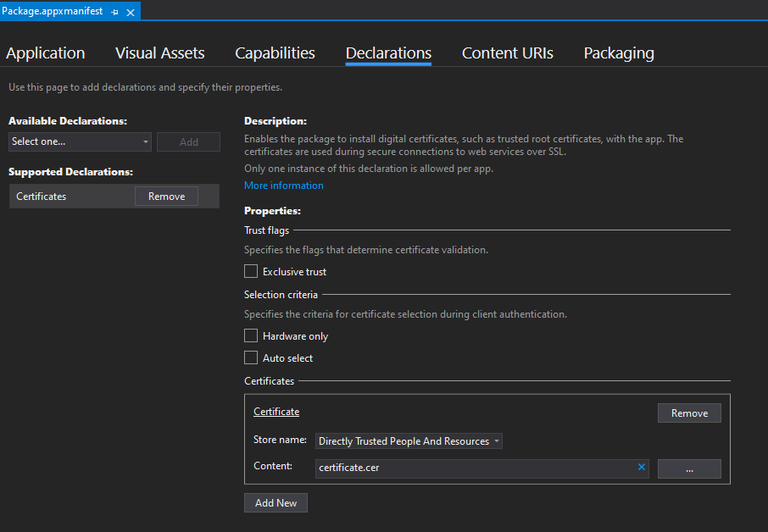This screenshot has width=768, height=532.
Task: Open the More information link
Action: 284,186
